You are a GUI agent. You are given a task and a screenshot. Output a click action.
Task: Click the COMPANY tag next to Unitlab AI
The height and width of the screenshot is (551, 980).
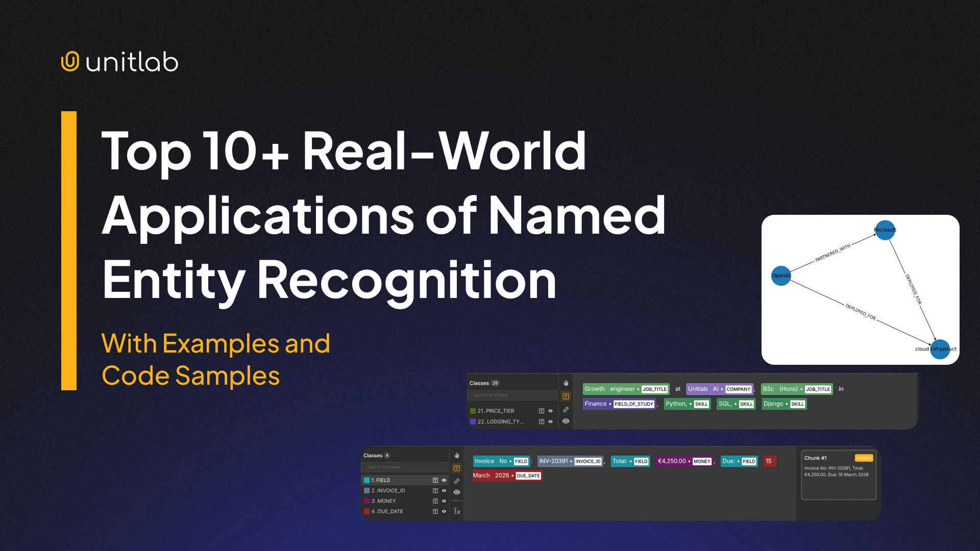tap(739, 389)
